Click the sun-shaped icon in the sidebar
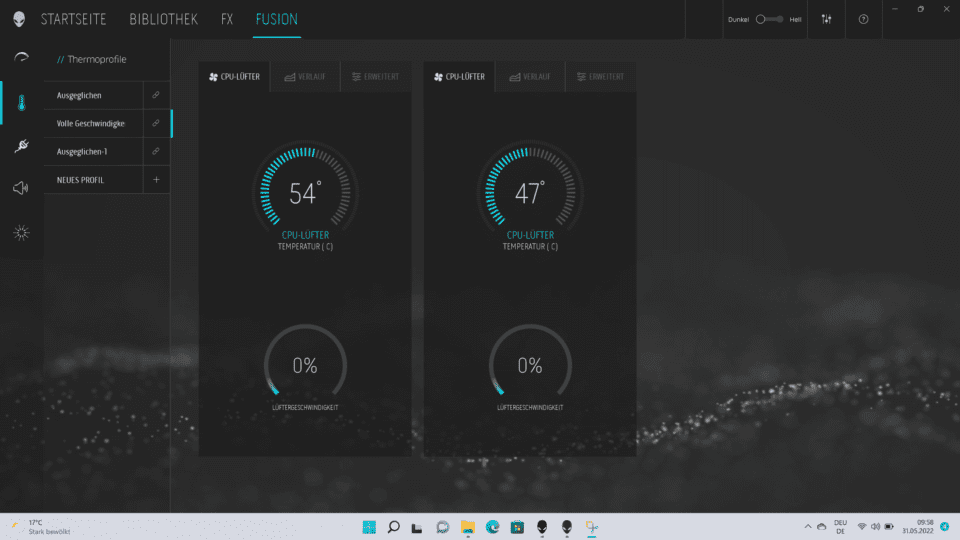This screenshot has width=960, height=540. [20, 233]
